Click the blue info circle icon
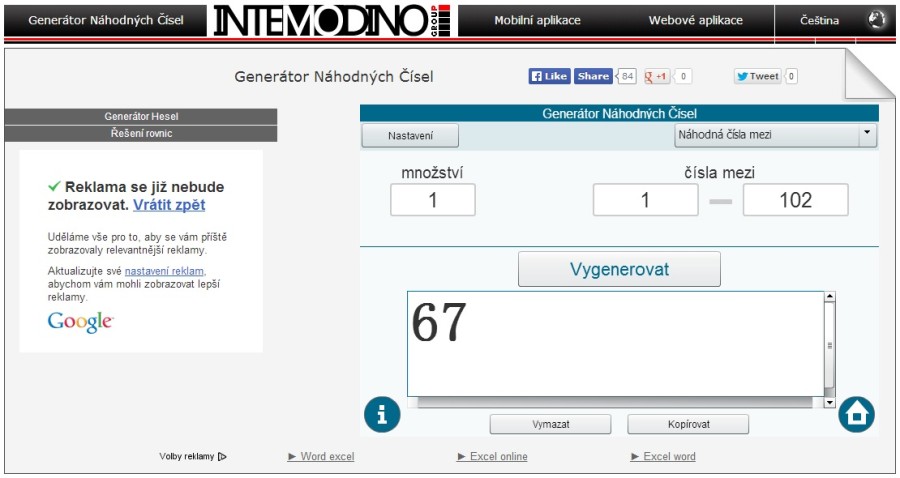 (x=382, y=414)
